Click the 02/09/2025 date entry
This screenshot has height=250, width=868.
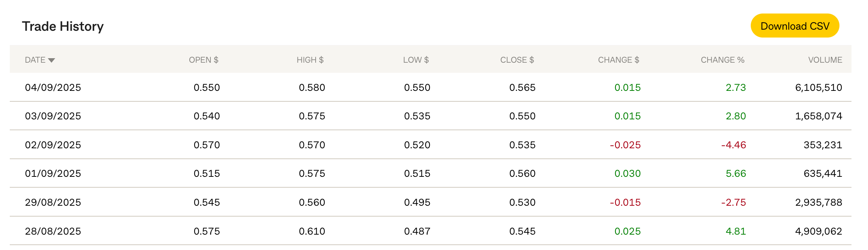pos(53,145)
